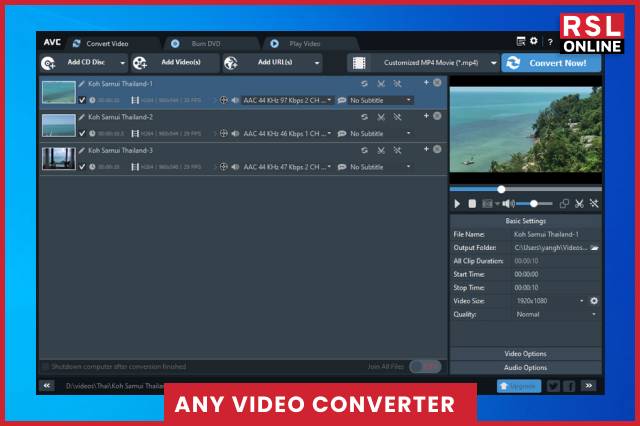Expand the Add URL(s) dropdown arrow
The width and height of the screenshot is (640, 426).
click(317, 63)
